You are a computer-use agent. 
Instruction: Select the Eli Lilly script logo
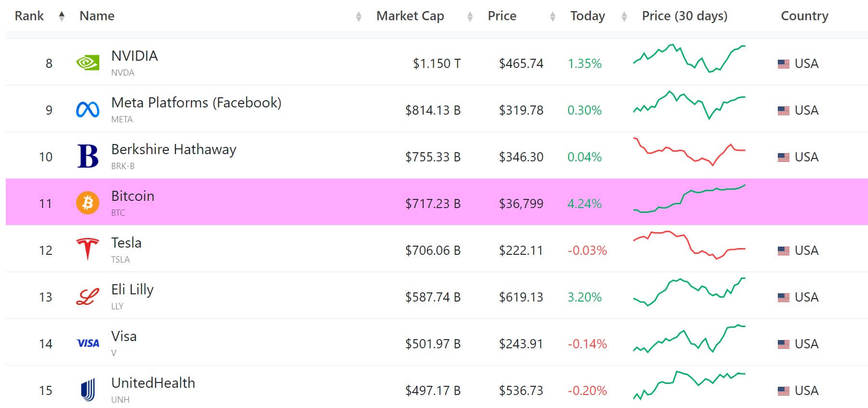click(x=87, y=295)
